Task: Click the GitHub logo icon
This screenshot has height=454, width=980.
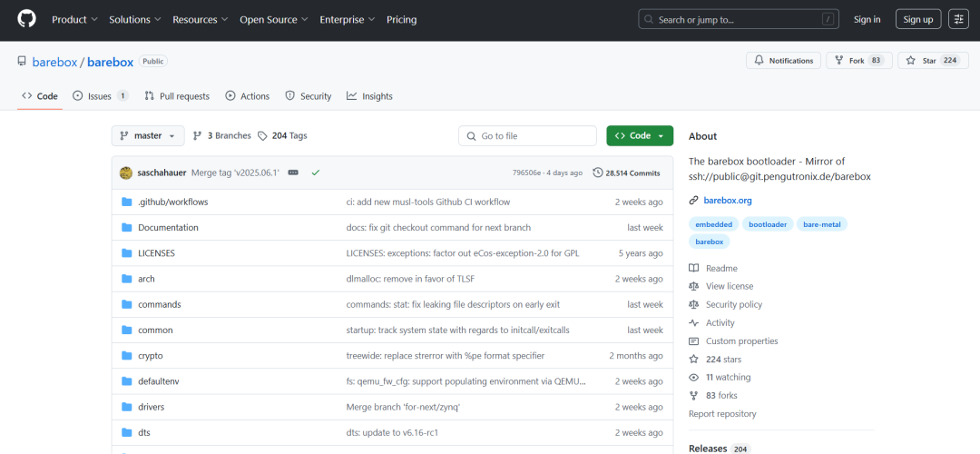Action: 26,19
